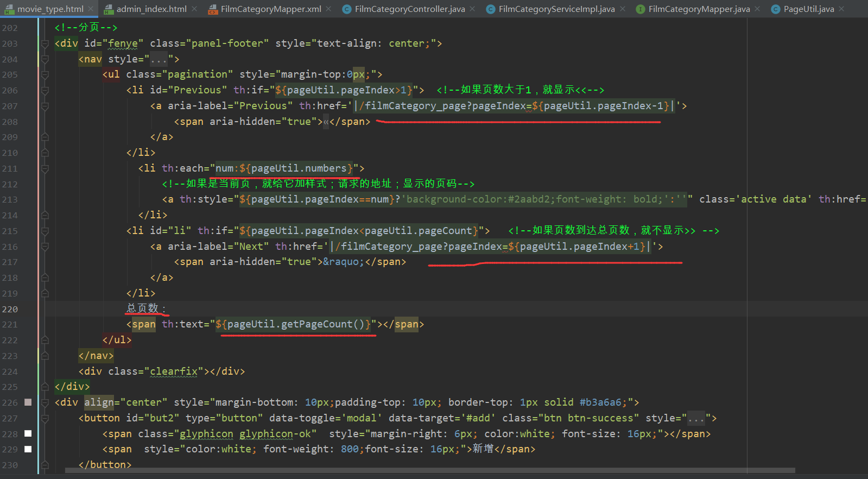Toggle fold marker for nav at line 204
This screenshot has height=479, width=868.
(45, 59)
